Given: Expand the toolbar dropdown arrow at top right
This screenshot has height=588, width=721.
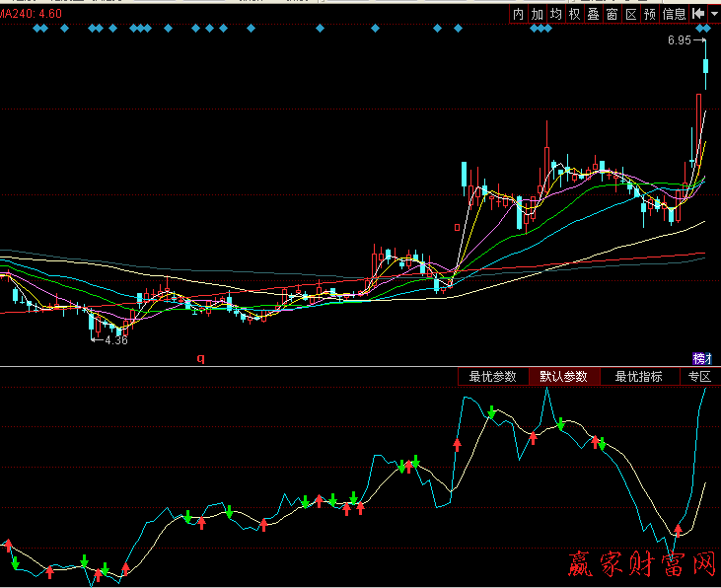Looking at the screenshot, I should 714,14.
